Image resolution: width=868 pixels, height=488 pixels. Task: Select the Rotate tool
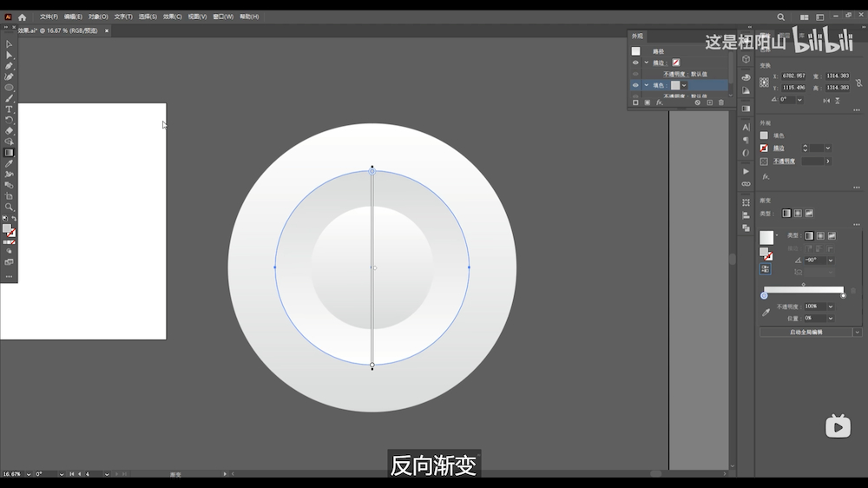click(x=9, y=120)
